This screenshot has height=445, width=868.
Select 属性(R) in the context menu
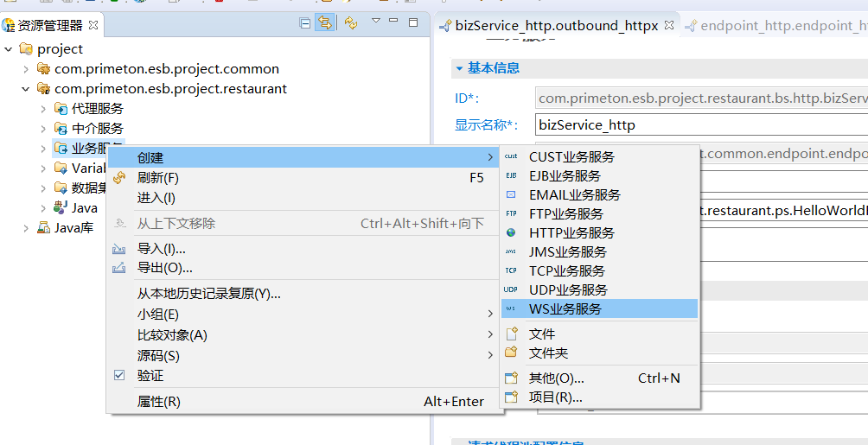point(158,401)
